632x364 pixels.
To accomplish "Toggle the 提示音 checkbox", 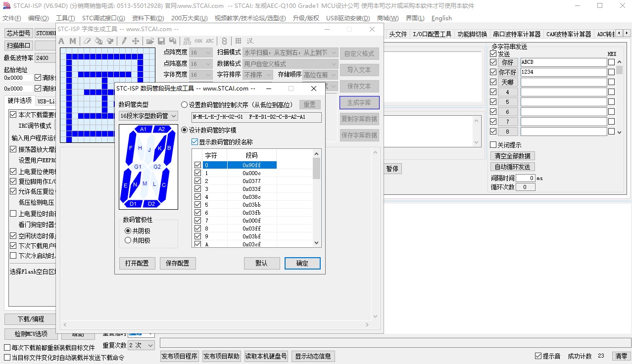I will [x=547, y=356].
